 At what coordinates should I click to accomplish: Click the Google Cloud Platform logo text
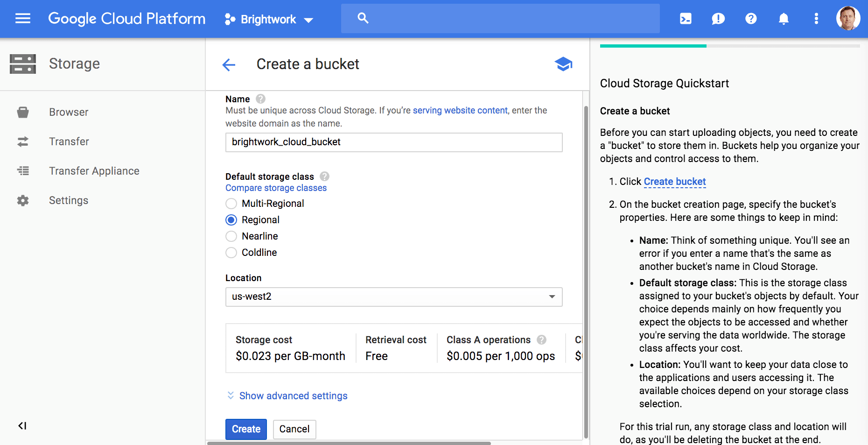click(x=127, y=19)
